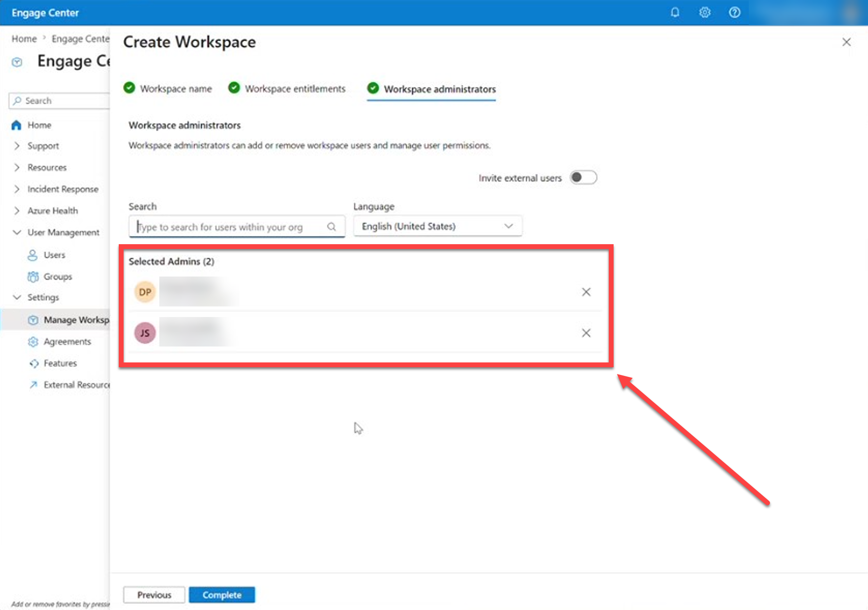This screenshot has height=610, width=868.
Task: Remove the DP admin from selection
Action: click(x=586, y=292)
